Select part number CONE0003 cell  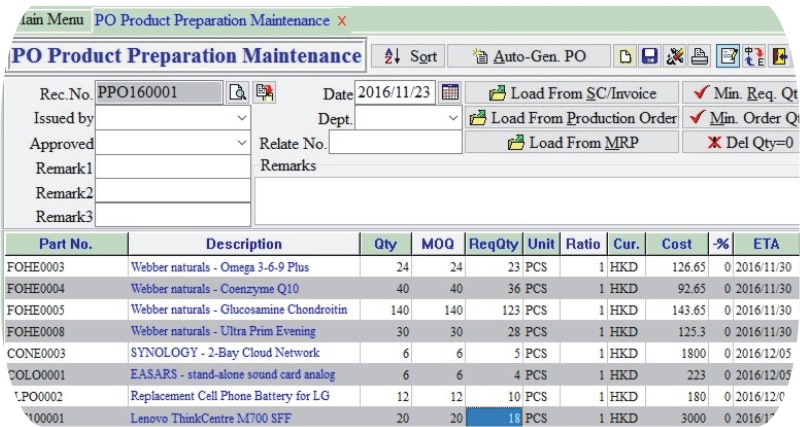tap(66, 353)
